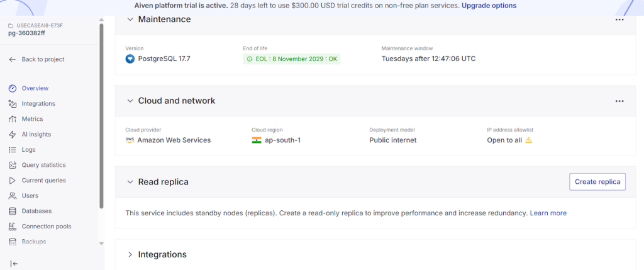Click the Logs list icon
644x270 pixels.
click(12, 150)
